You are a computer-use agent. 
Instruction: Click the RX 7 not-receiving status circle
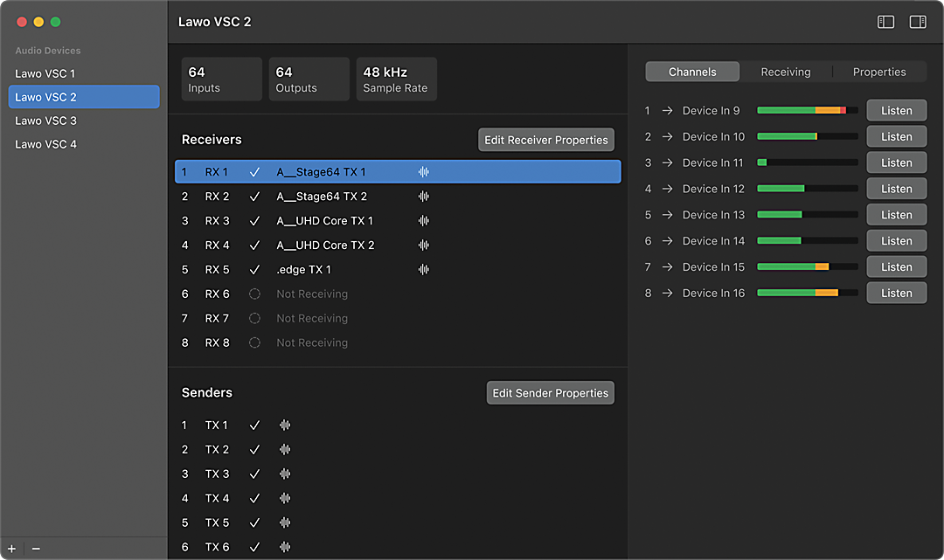pos(254,318)
